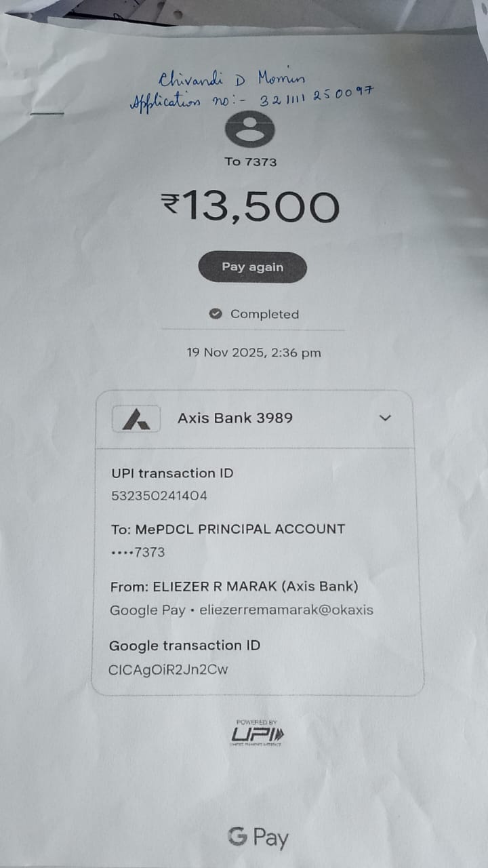Tap the recipient profile avatar icon
Viewport: 488px width, 868px height.
[x=250, y=130]
